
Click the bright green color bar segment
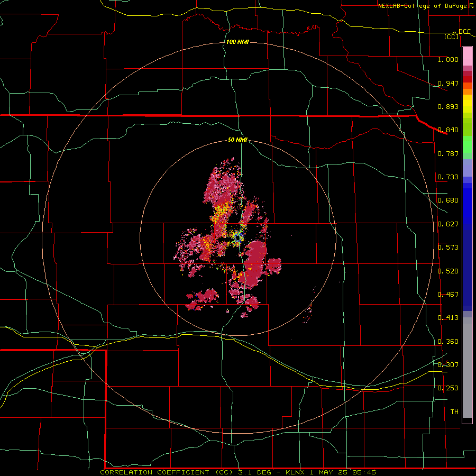point(467,144)
